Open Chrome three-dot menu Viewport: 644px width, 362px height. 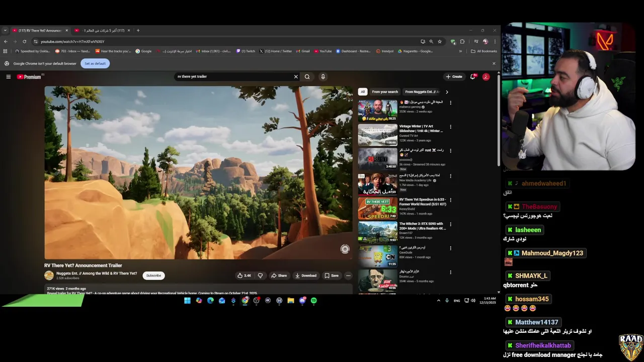495,42
